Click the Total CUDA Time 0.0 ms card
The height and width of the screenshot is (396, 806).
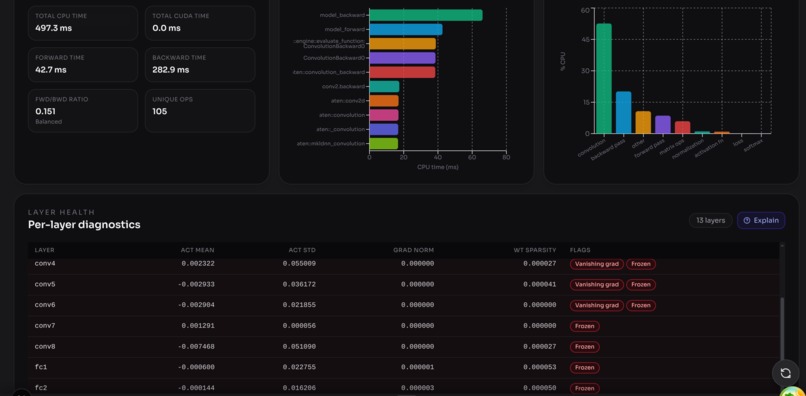coord(200,23)
